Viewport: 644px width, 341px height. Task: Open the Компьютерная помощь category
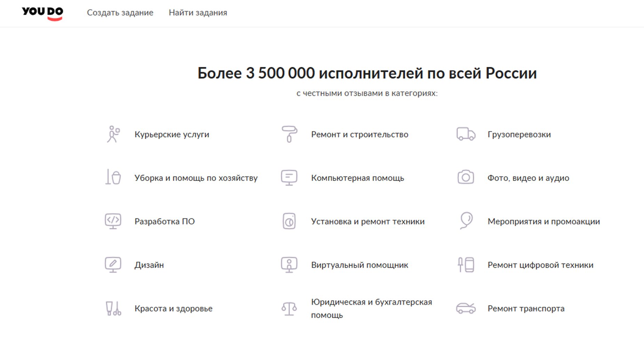click(358, 178)
